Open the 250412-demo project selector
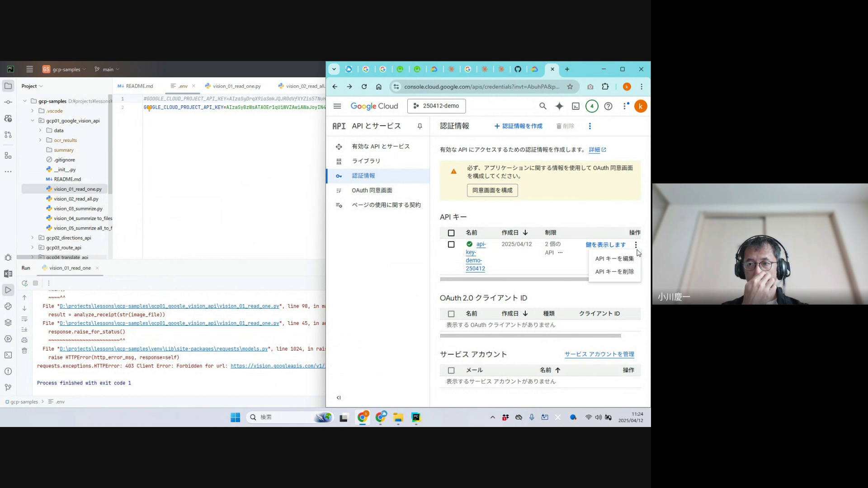Screen dimensions: 868x488 [x=436, y=106]
